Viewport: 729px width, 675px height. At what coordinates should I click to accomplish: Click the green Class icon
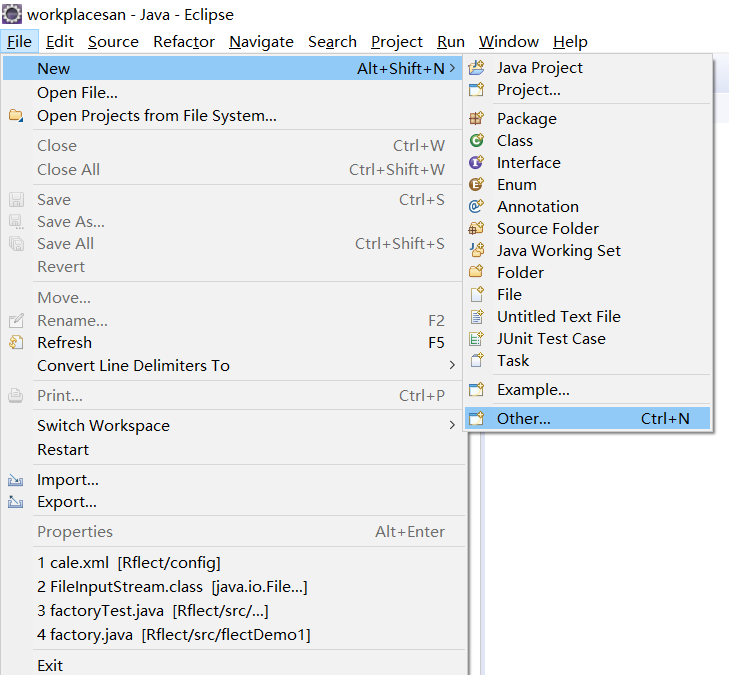pos(476,140)
